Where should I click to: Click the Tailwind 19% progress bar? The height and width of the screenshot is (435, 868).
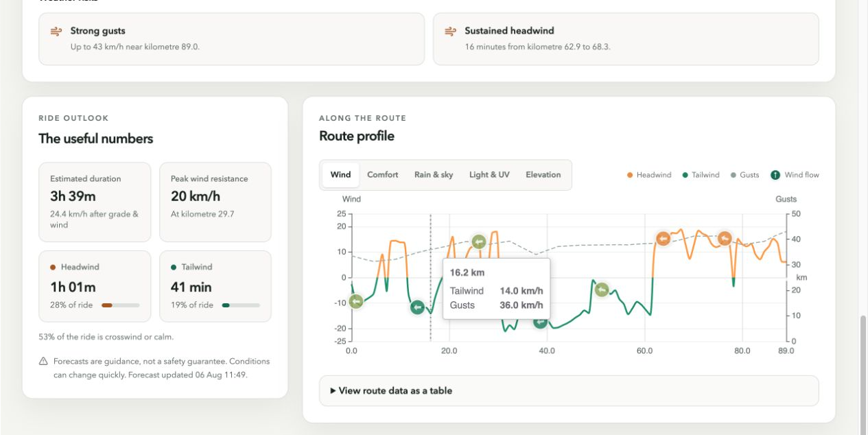[x=240, y=305]
